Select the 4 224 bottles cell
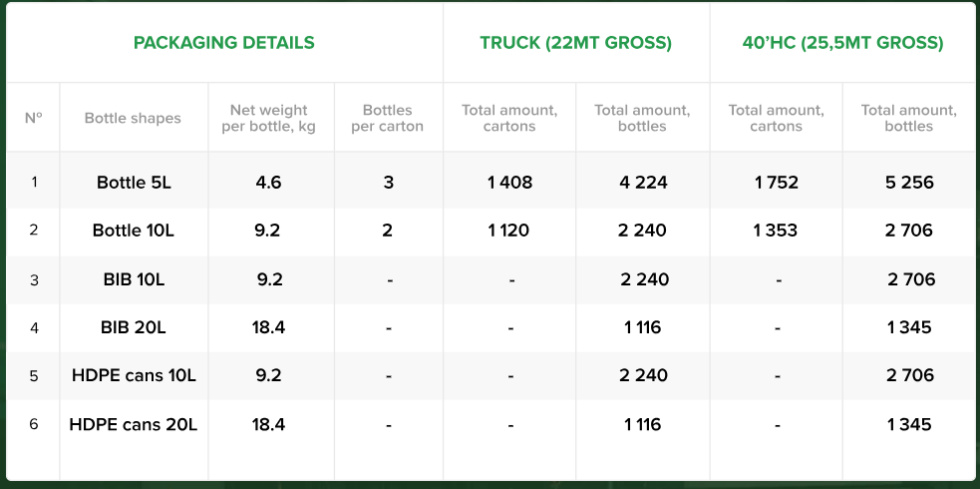This screenshot has height=489, width=980. [642, 183]
